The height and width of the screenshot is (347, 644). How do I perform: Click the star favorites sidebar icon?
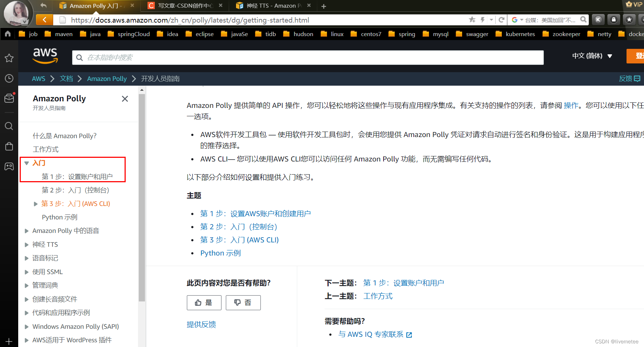click(9, 58)
